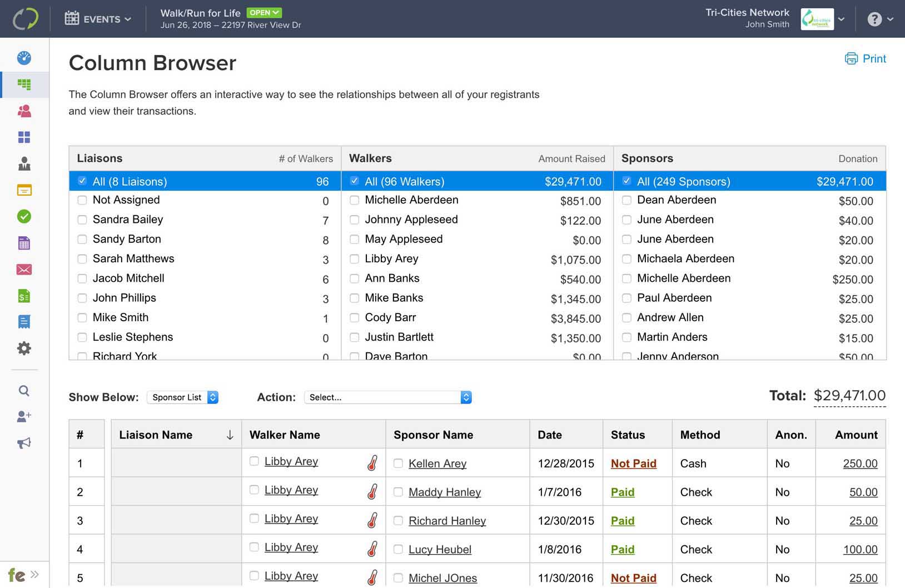Viewport: 905px width, 588px height.
Task: Click the megaphone announcements icon
Action: [24, 443]
